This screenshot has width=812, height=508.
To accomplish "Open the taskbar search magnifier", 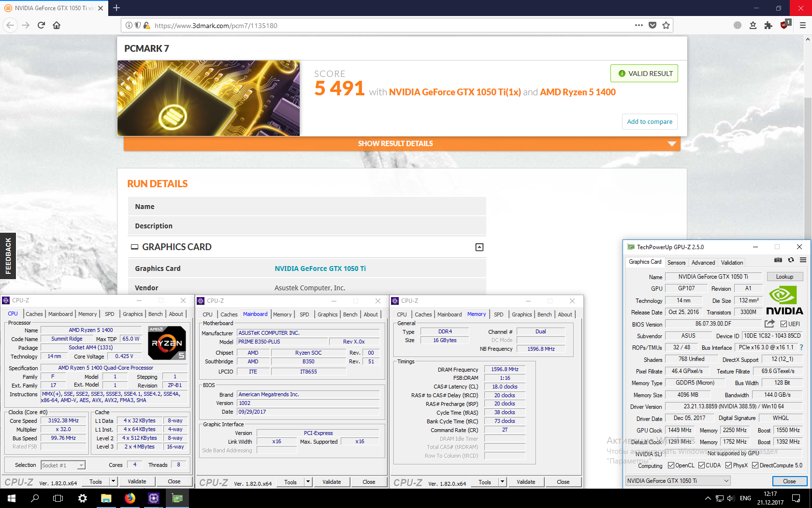I will pyautogui.click(x=35, y=498).
